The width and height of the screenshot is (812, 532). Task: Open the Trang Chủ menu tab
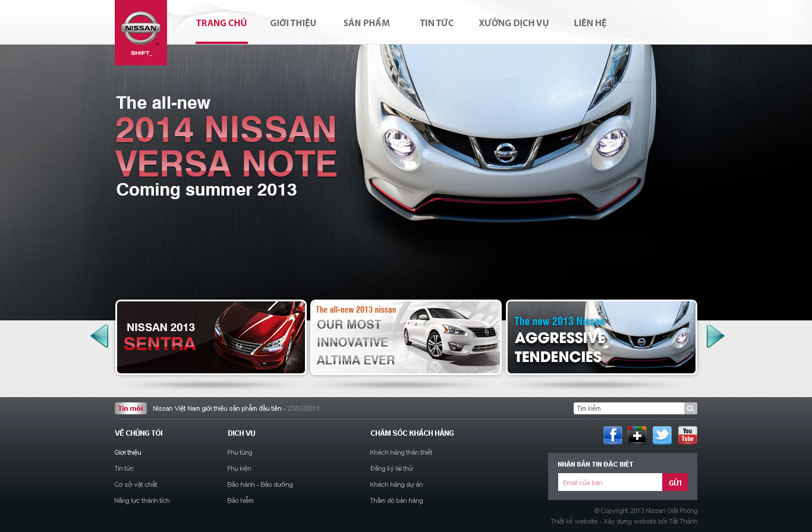pos(221,23)
